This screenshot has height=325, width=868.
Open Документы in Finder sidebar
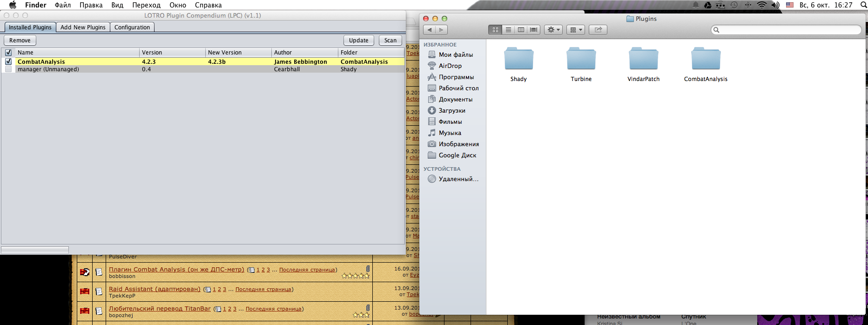click(x=455, y=99)
